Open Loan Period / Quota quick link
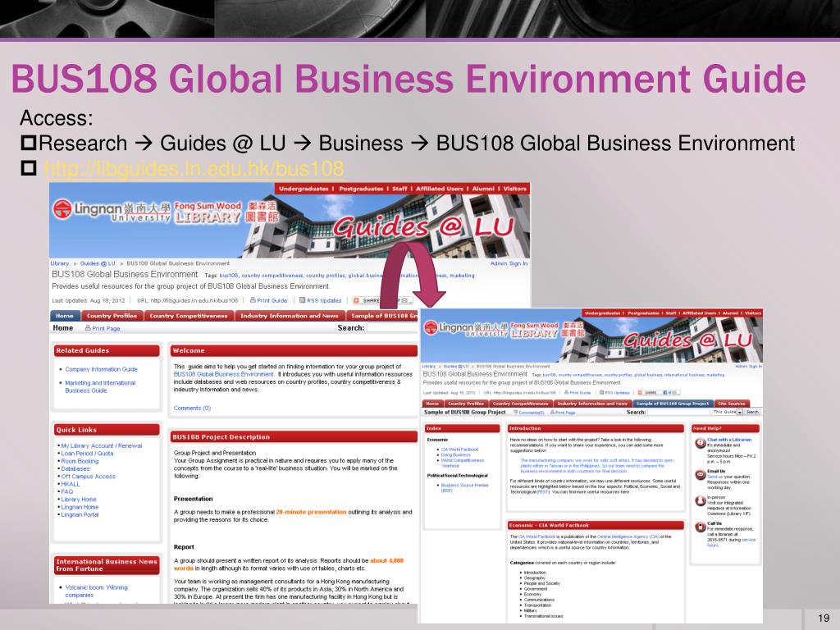The width and height of the screenshot is (840, 630). pos(87,453)
